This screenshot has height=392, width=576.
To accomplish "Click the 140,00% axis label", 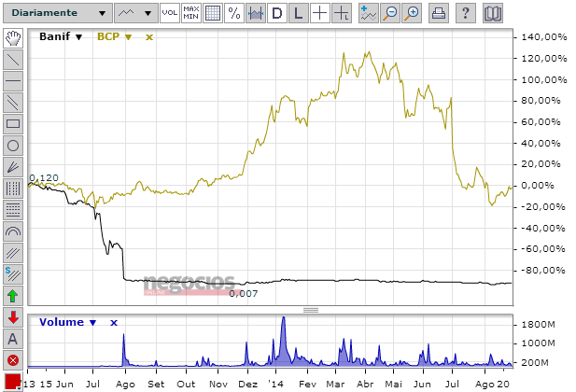I will pos(544,37).
